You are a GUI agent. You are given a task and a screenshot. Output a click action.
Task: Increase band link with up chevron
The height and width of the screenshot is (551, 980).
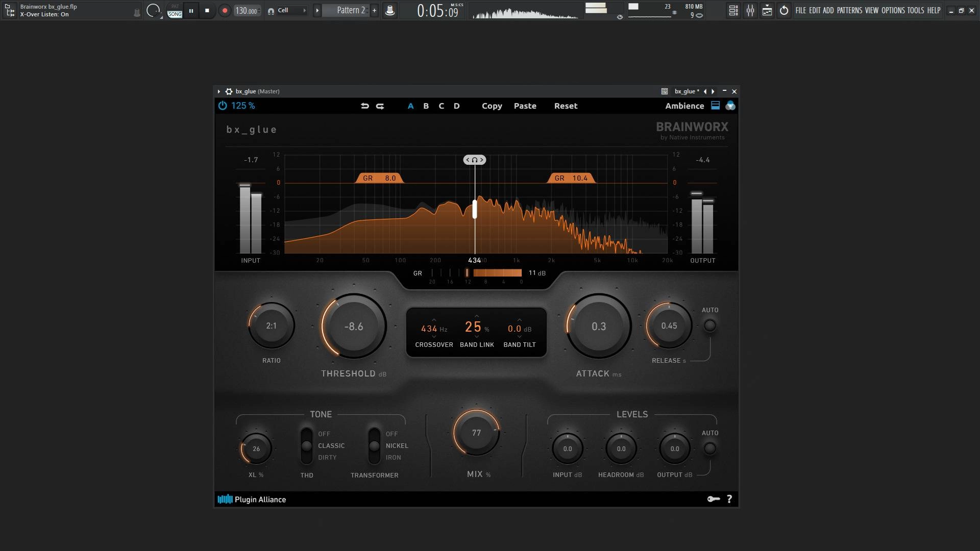click(x=477, y=316)
